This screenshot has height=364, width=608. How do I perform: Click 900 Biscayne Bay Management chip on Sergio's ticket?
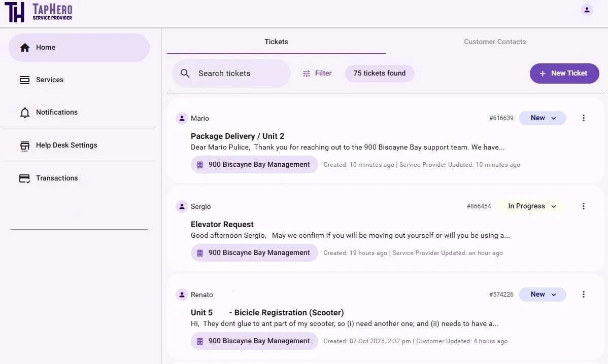coord(254,253)
